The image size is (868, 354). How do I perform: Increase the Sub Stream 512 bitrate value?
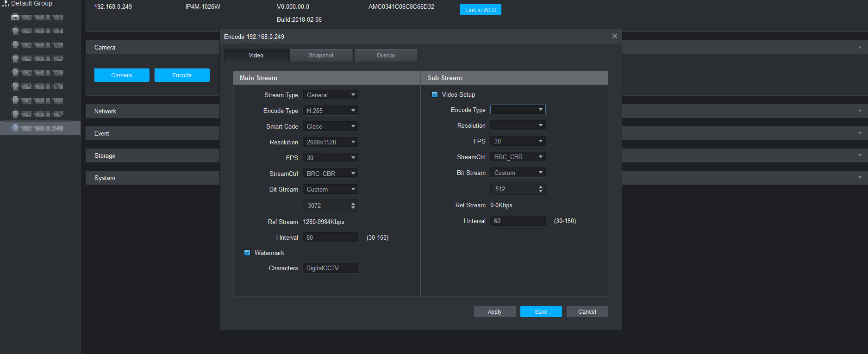tap(541, 186)
